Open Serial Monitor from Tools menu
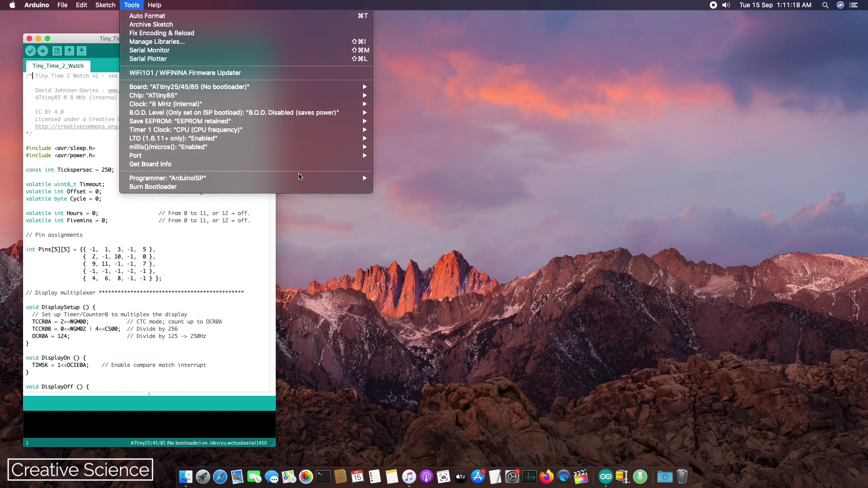The width and height of the screenshot is (868, 488). click(x=246, y=50)
